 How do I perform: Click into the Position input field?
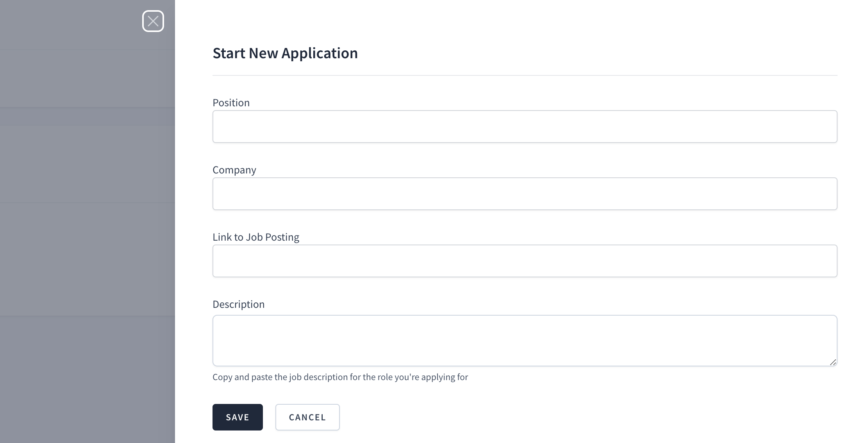tap(525, 127)
